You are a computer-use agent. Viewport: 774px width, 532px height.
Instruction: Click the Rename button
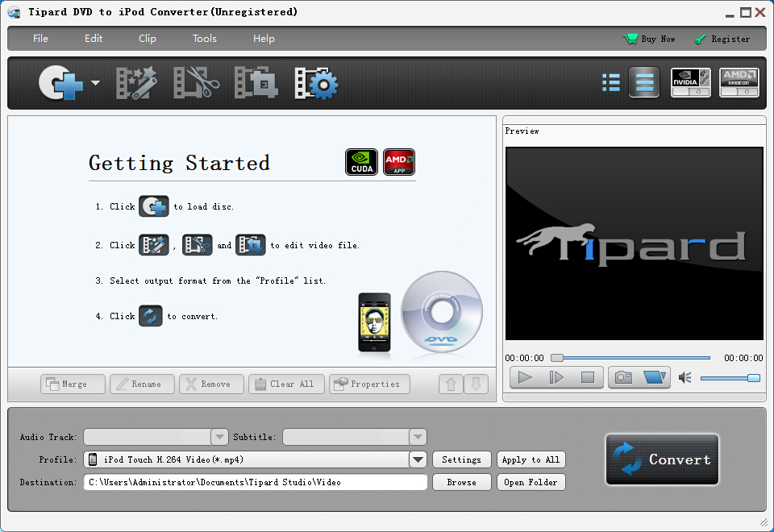pyautogui.click(x=142, y=384)
